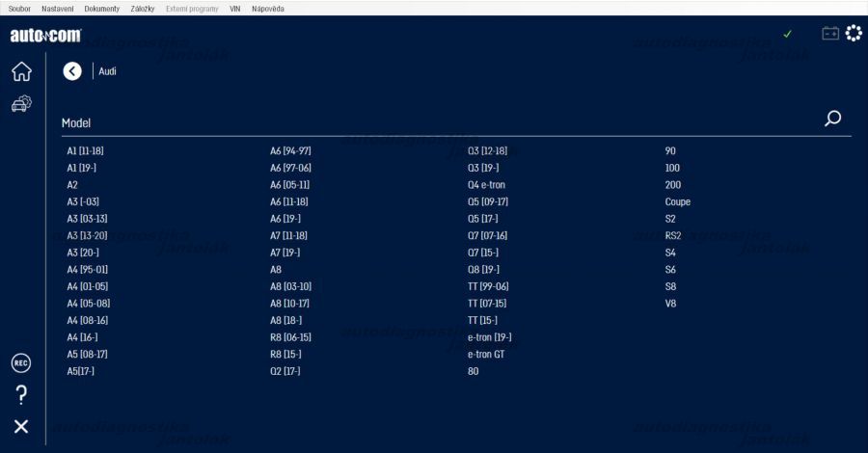Select model A5 [08-17]
The height and width of the screenshot is (453, 868).
(88, 354)
